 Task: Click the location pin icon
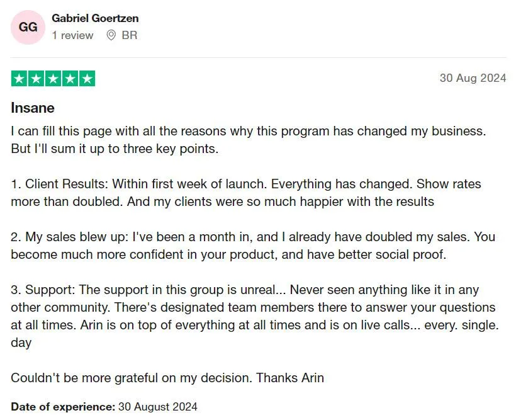[111, 35]
